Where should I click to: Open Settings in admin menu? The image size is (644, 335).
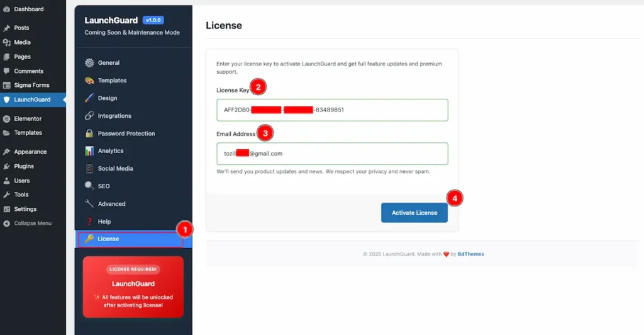[x=33, y=209]
